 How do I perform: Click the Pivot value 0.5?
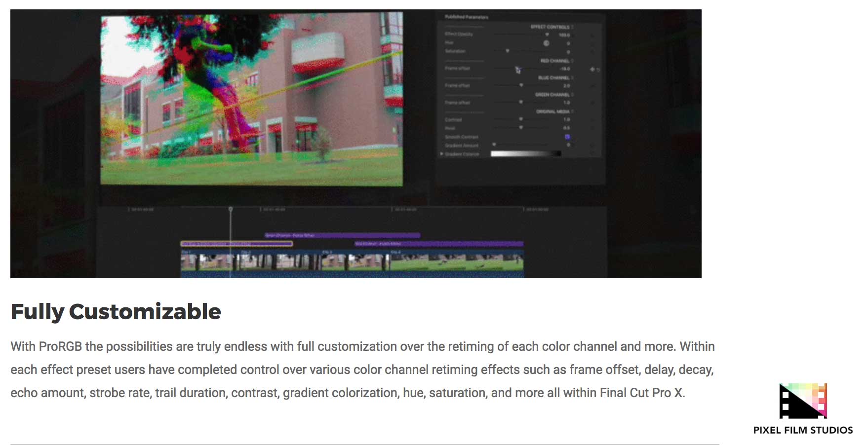(567, 128)
